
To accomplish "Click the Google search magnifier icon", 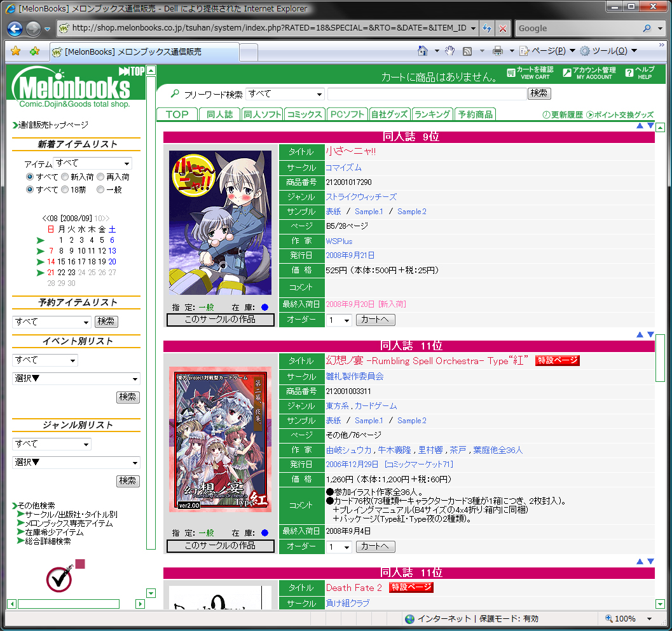I will click(x=647, y=28).
